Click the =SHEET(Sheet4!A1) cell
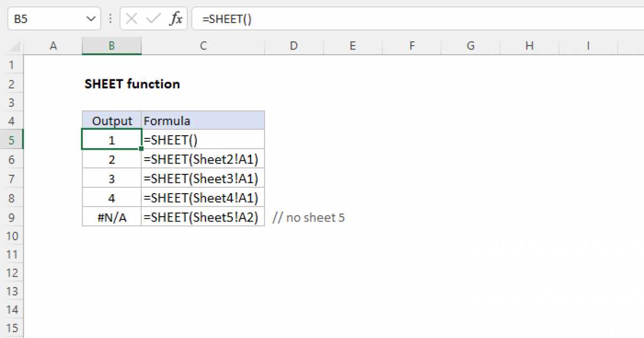This screenshot has width=644, height=338. tap(203, 197)
